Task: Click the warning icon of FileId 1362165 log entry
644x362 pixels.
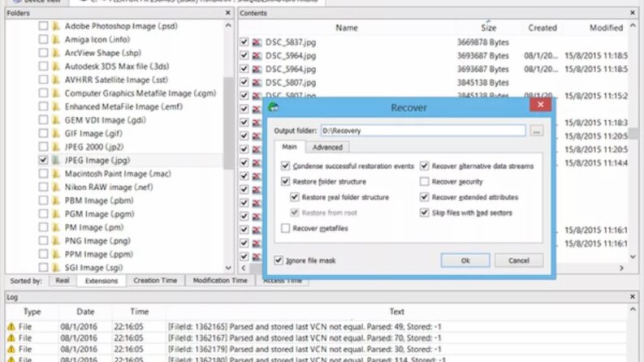Action: point(11,327)
